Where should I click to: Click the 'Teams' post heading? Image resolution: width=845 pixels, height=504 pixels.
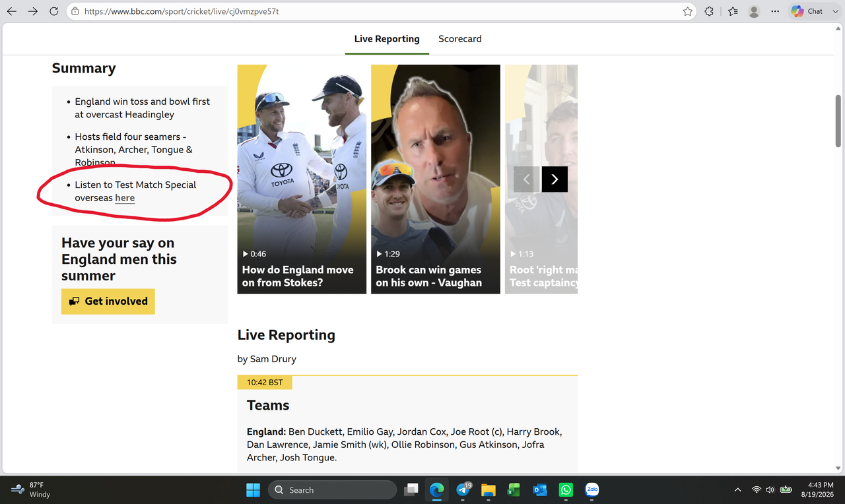(268, 405)
